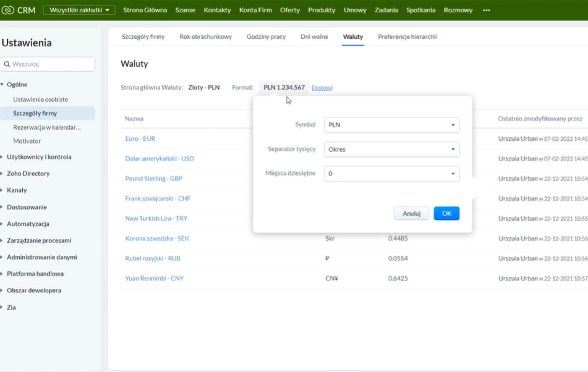
Task: Open the Spotkania module
Action: pyautogui.click(x=420, y=10)
